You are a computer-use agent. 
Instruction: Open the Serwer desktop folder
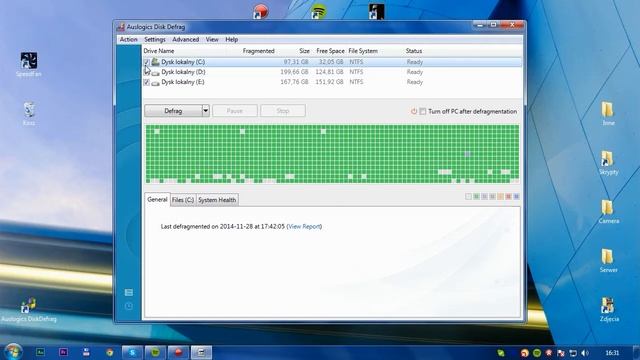(608, 260)
